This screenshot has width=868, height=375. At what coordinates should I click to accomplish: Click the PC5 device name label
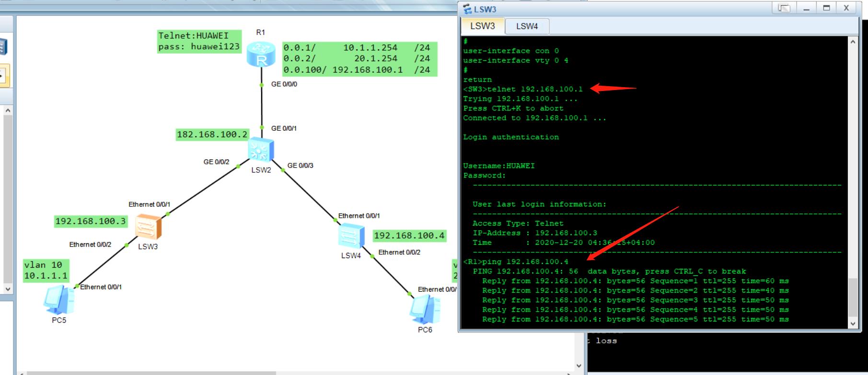pyautogui.click(x=59, y=320)
